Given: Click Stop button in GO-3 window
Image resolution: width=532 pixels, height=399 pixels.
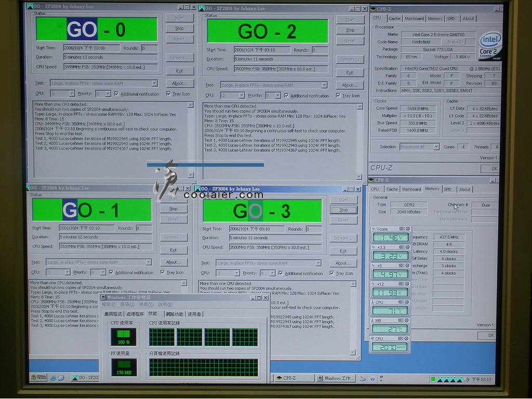Looking at the screenshot, I should 343,210.
